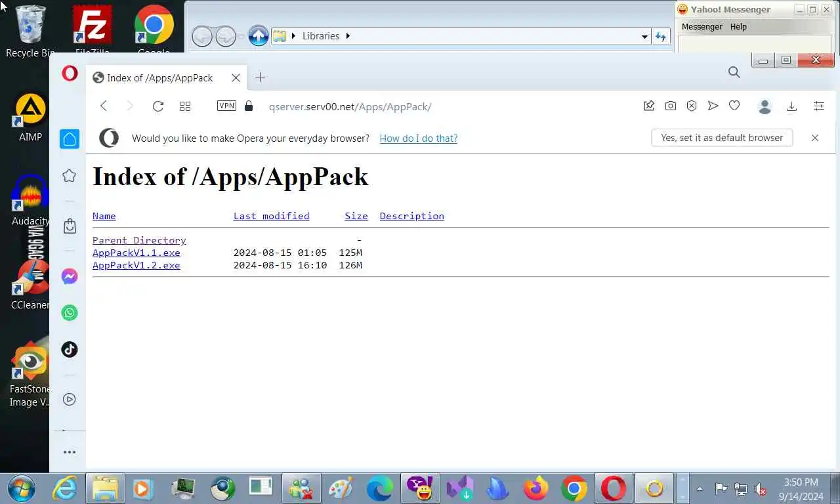
Task: Add page to bookmarks heart icon
Action: (734, 106)
